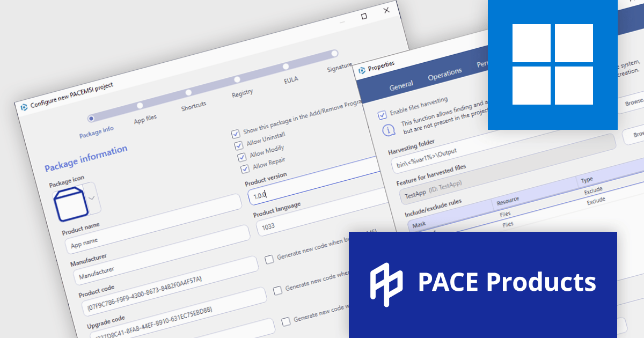Maximize the Configure new PACEMSI project window
The image size is (644, 338).
pos(364,16)
